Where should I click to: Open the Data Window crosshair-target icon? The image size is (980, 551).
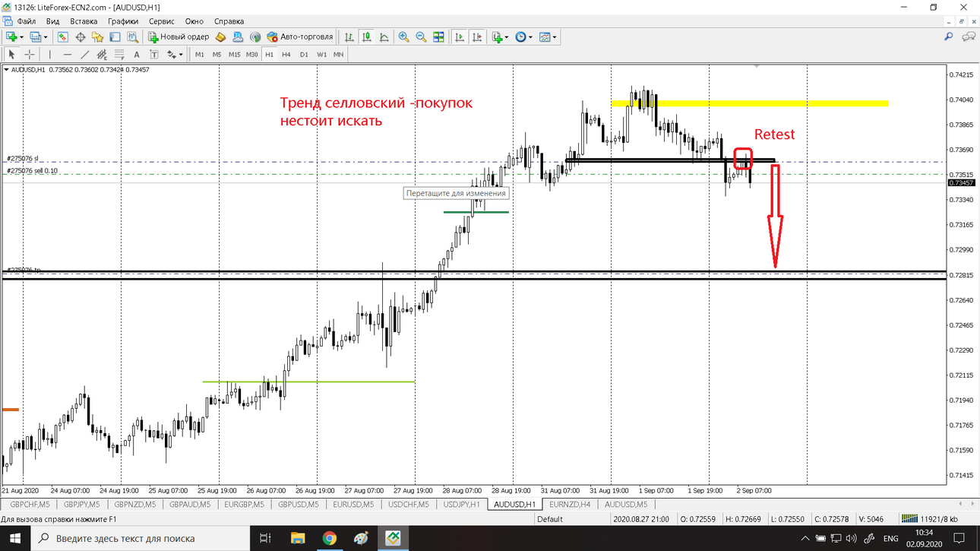(81, 36)
